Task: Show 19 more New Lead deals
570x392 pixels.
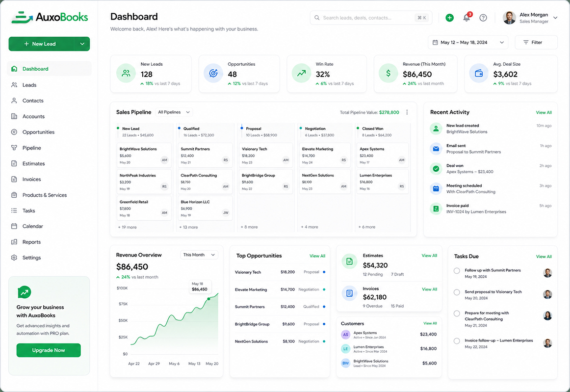Action: [x=127, y=227]
